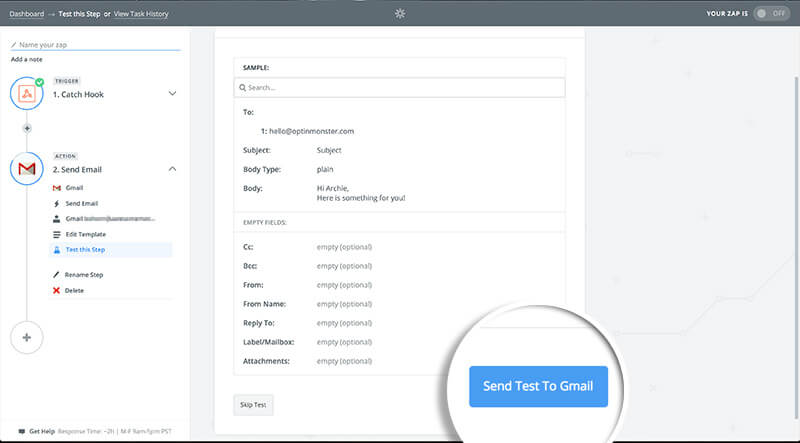The image size is (800, 443).
Task: Click the Attachments empty (optional) value
Action: (x=344, y=361)
